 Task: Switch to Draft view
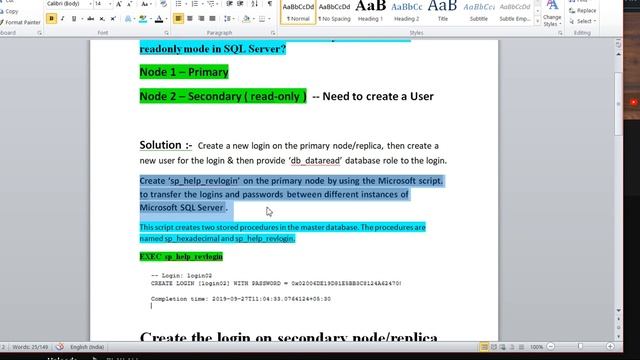pos(521,347)
